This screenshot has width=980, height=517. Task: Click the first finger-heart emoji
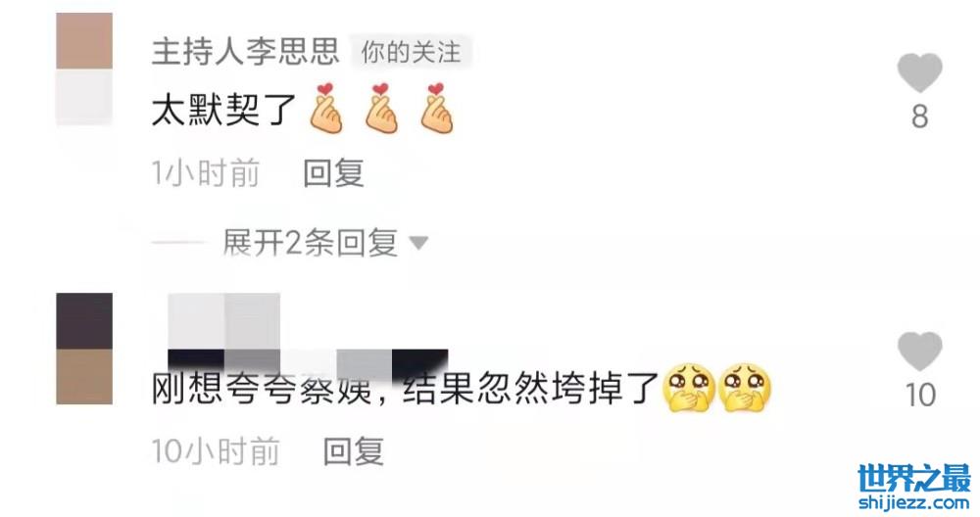(326, 108)
